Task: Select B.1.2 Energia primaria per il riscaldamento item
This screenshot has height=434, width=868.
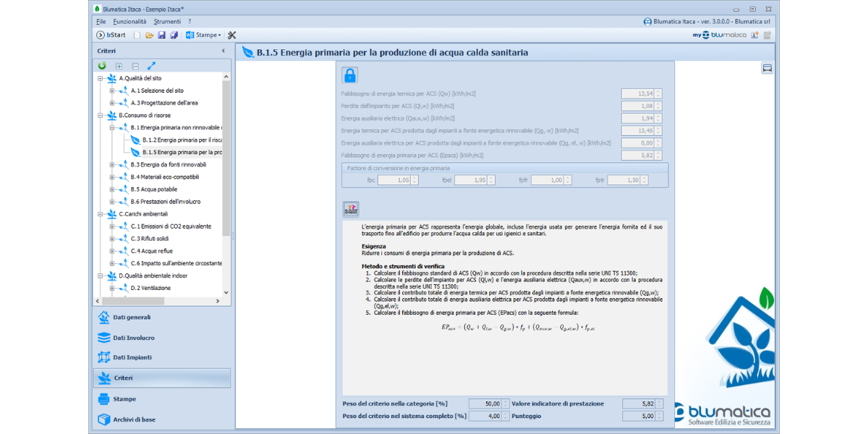Action: click(182, 140)
